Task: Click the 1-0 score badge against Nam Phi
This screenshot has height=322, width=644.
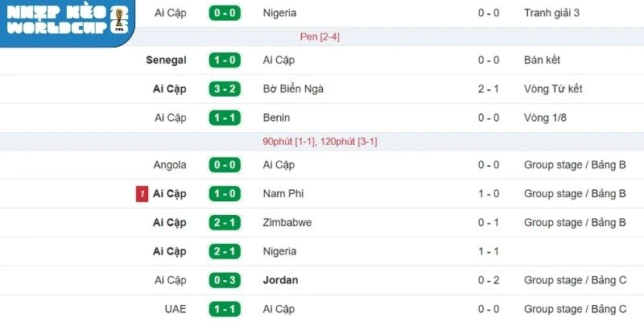Action: click(225, 194)
